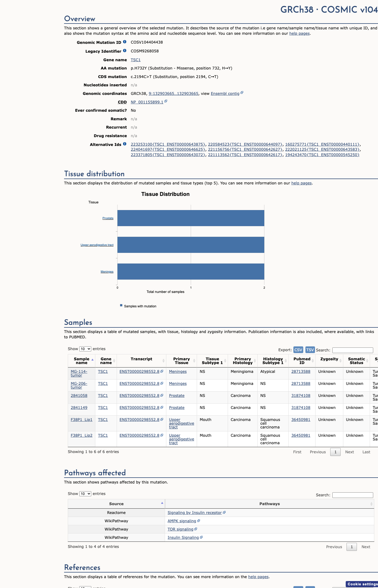Click transcript external icon in F38P1_Lip2 row
The height and width of the screenshot is (588, 378).
162,435
